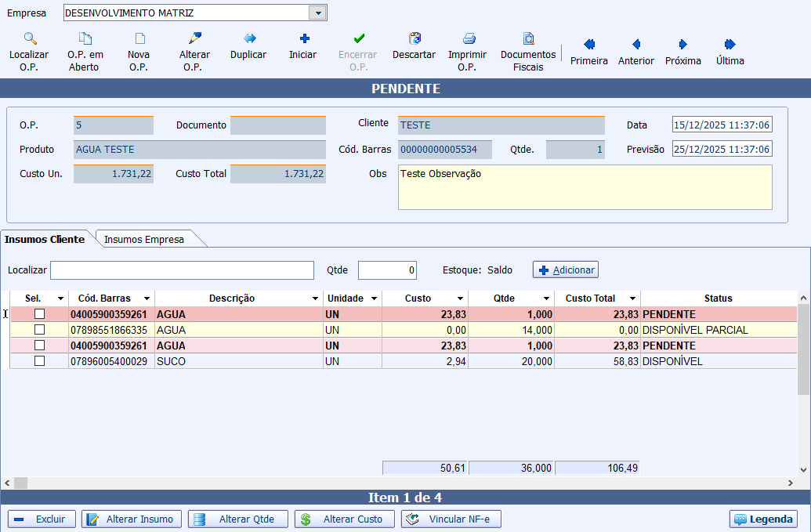Image resolution: width=811 pixels, height=532 pixels.
Task: Click the Localizar O.P. magnifier icon
Action: pos(29,39)
